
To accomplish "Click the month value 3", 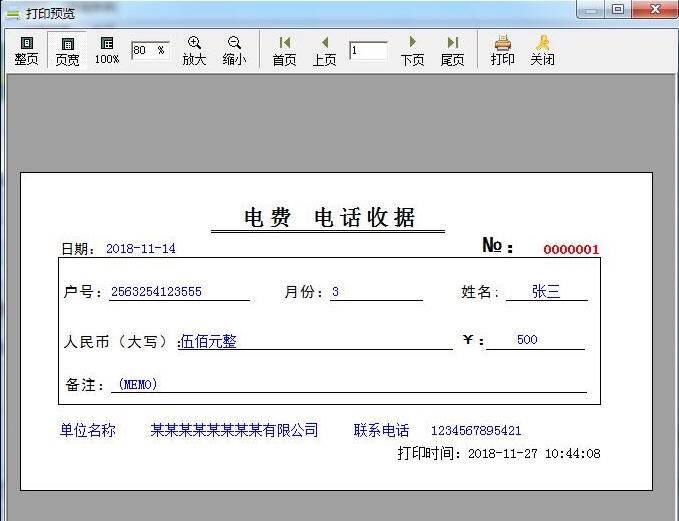I will [335, 291].
